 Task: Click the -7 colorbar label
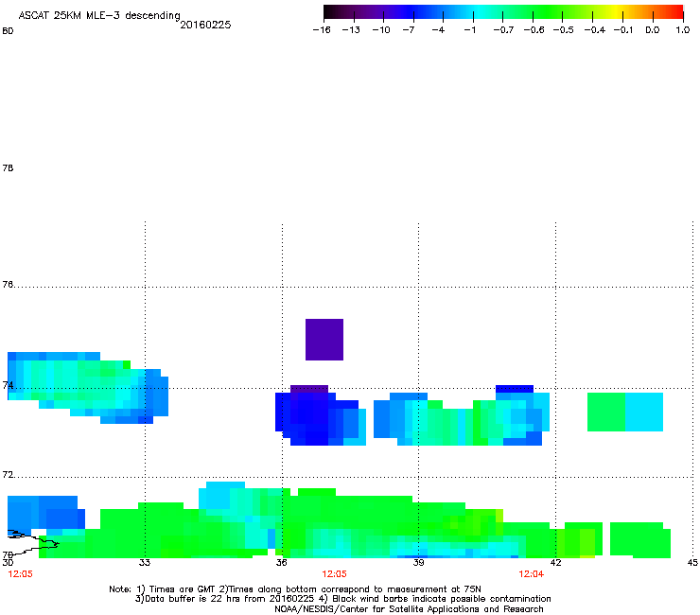click(x=408, y=30)
